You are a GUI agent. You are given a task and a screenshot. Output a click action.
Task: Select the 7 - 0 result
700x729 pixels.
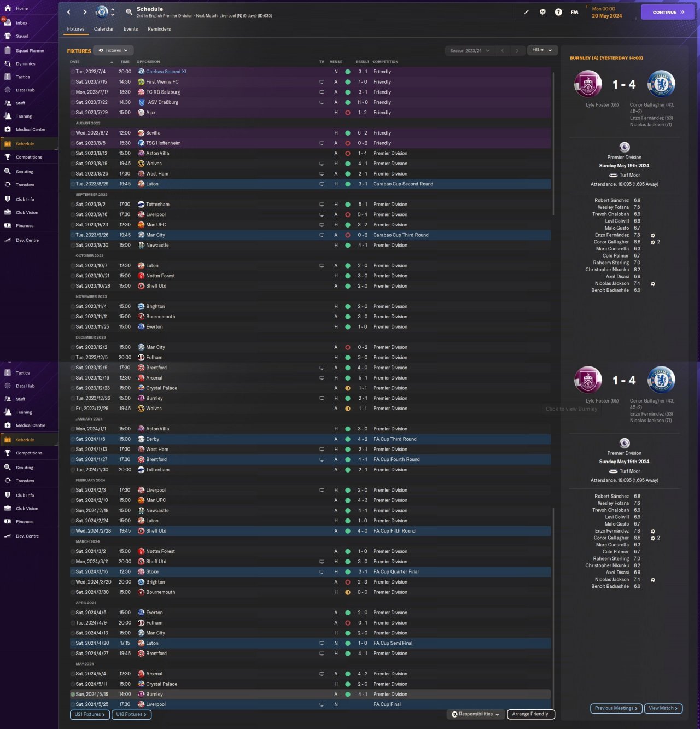point(363,82)
